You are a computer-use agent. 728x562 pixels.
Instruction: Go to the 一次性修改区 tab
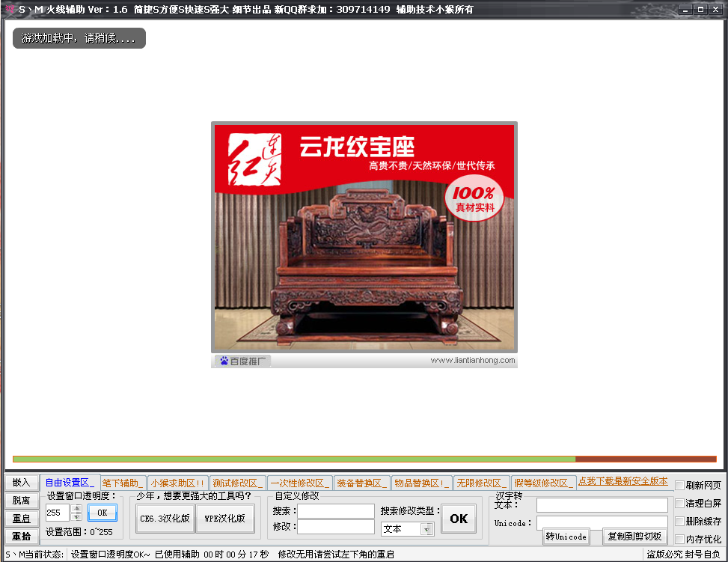tap(300, 483)
